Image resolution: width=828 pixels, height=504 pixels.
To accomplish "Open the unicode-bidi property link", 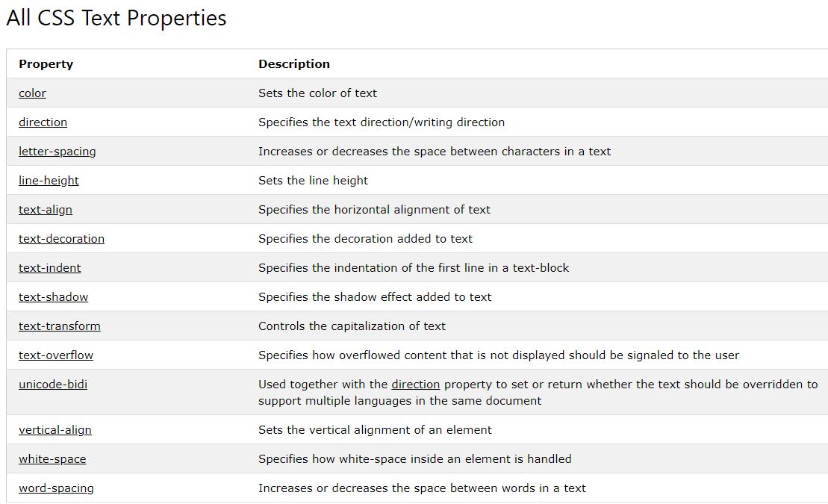I will [x=53, y=384].
